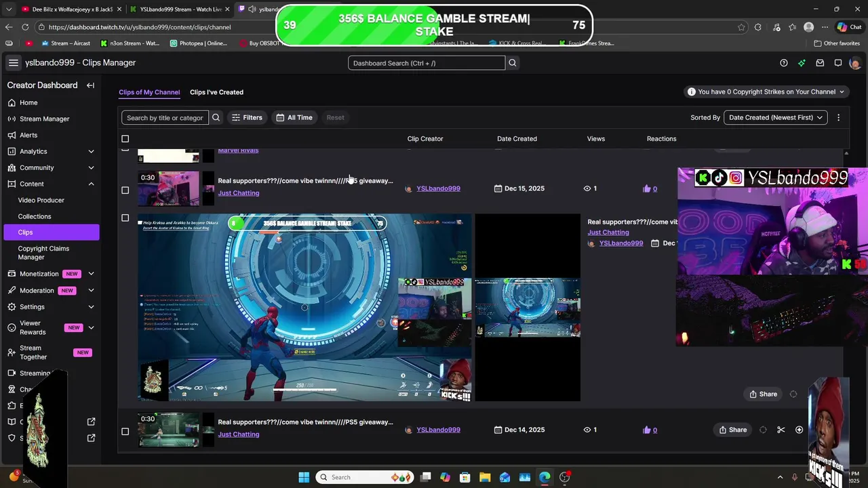Expand the Community sidebar section
This screenshot has width=868, height=488.
point(91,167)
